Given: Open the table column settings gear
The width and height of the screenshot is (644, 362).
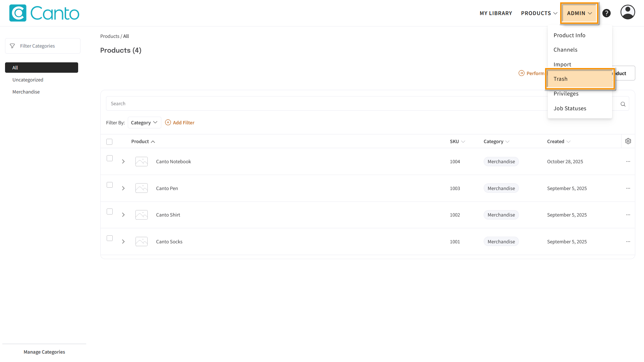Looking at the screenshot, I should (x=628, y=141).
